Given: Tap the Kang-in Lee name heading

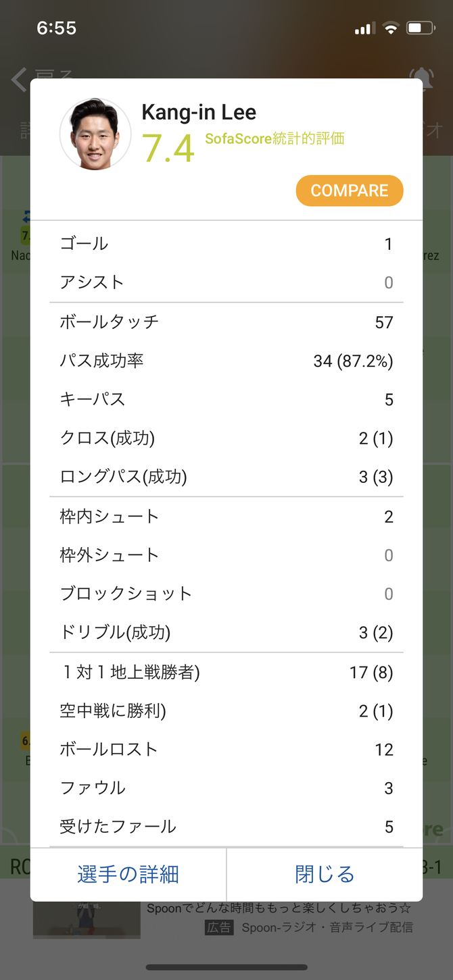Looking at the screenshot, I should click(x=199, y=112).
